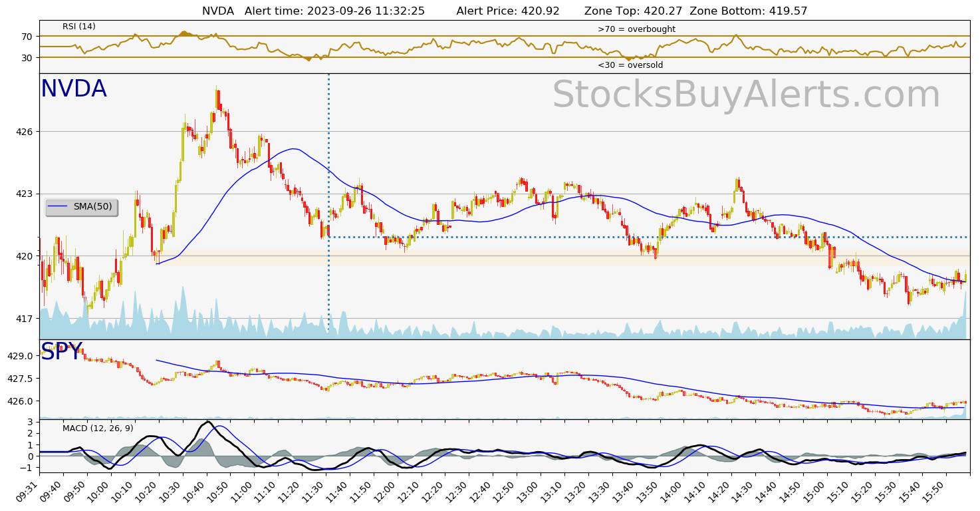
Task: Click the RSI (14) label
Action: [79, 27]
